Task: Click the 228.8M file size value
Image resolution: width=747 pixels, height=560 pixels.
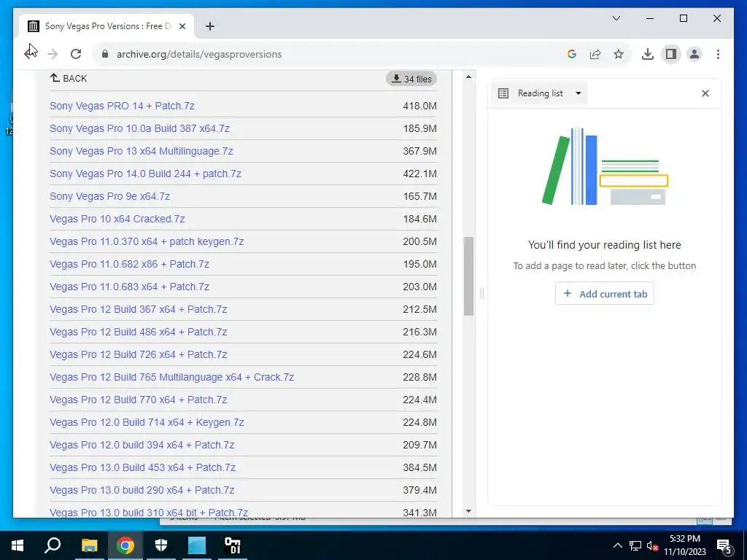Action: tap(419, 377)
